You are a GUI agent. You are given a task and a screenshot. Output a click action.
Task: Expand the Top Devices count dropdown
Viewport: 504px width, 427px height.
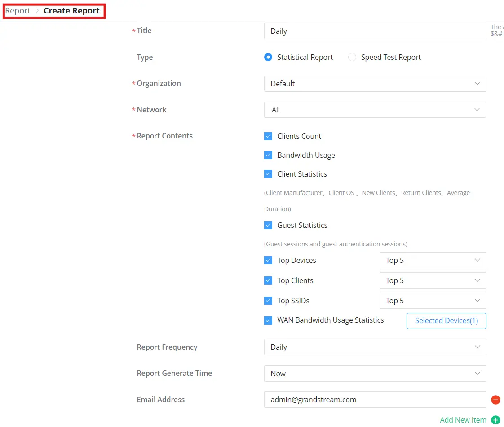433,260
